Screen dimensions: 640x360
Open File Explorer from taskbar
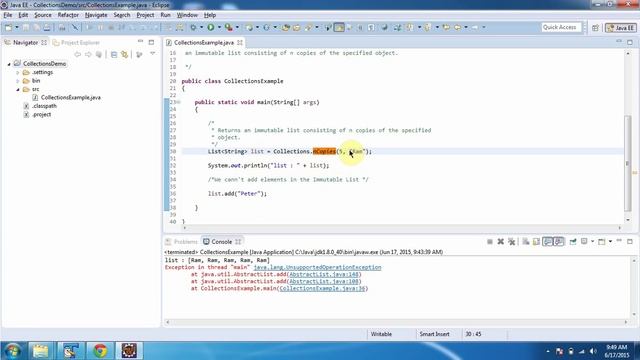(40, 351)
